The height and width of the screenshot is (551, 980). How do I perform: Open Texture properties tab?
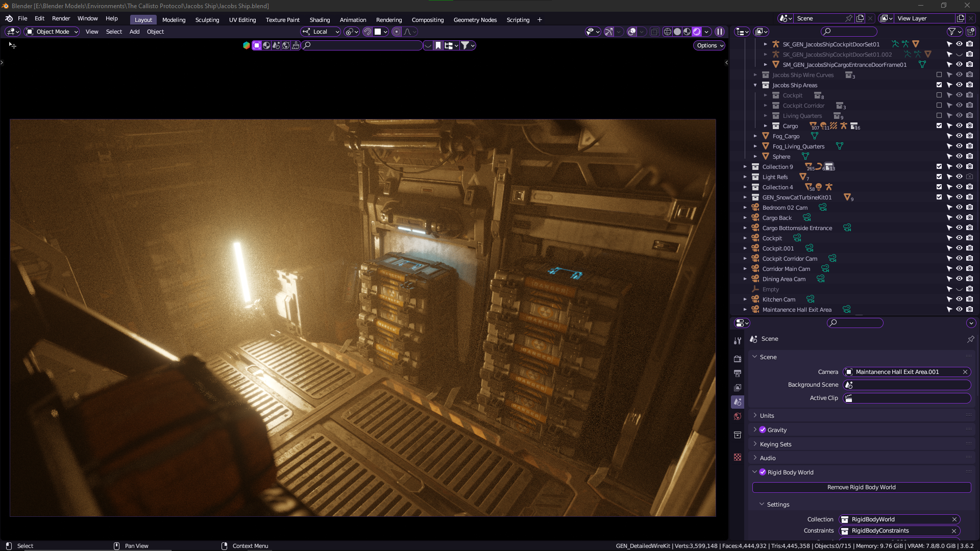pyautogui.click(x=737, y=457)
